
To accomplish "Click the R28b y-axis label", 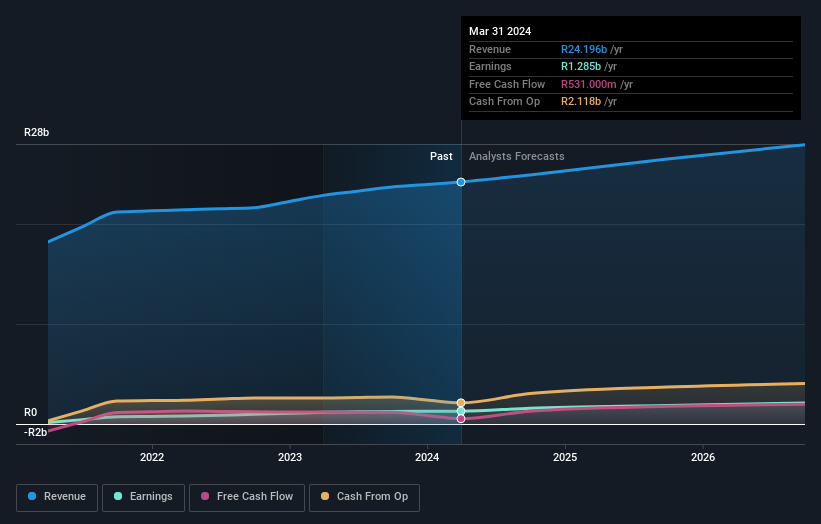I will 37,132.
